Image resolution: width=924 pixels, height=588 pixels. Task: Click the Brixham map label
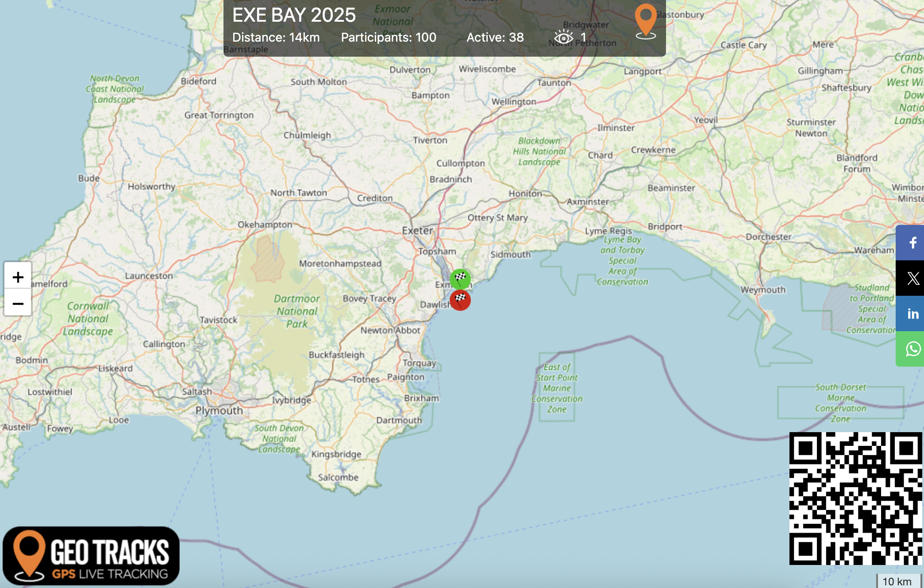tap(422, 398)
